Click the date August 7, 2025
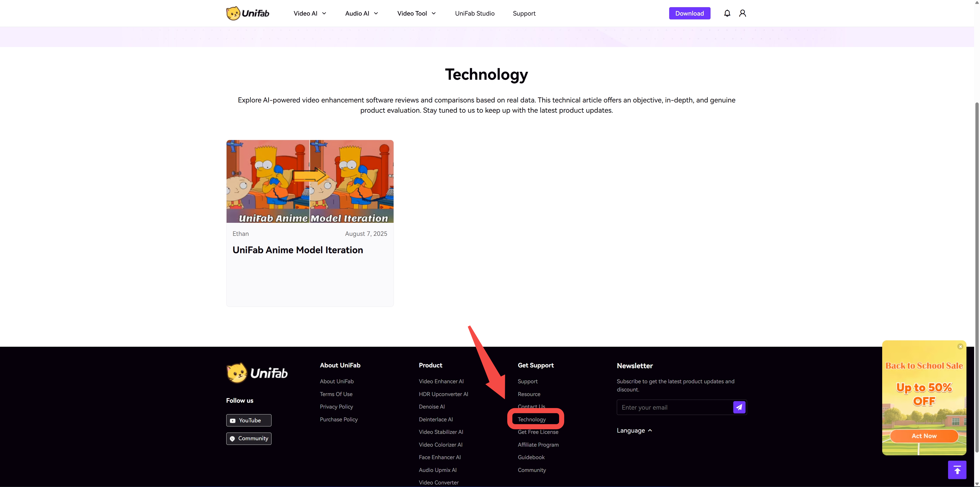 [366, 234]
